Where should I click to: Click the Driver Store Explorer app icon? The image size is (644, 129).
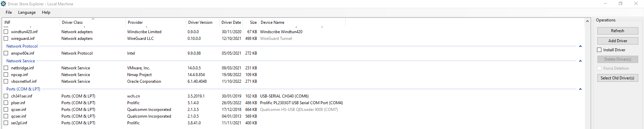coord(3,4)
